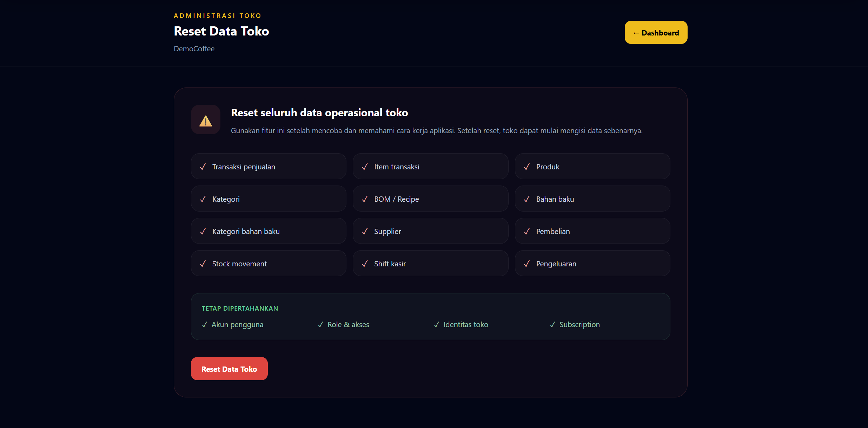Click the red Reset Data Toko button
868x428 pixels.
click(x=229, y=369)
